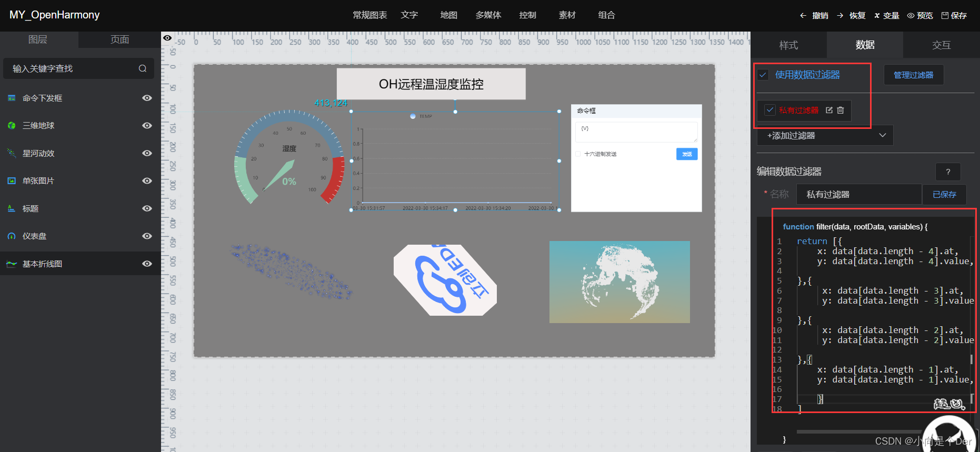Delete the 私有过滤器 filter via trash icon
The height and width of the screenshot is (452, 980).
841,110
